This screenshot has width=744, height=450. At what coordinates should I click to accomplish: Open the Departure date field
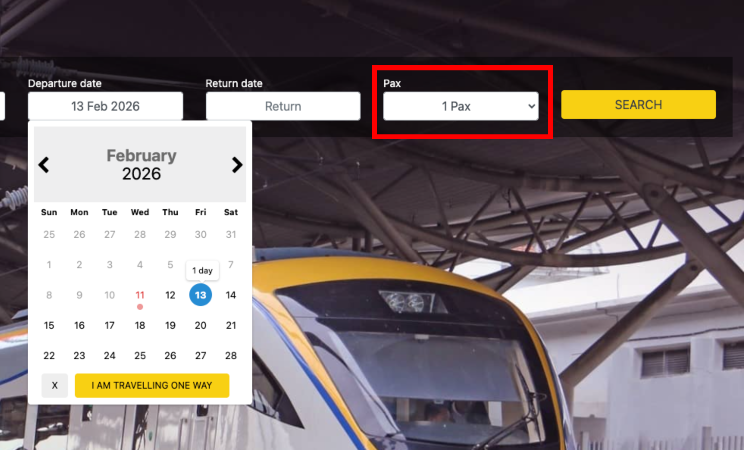[x=105, y=106]
